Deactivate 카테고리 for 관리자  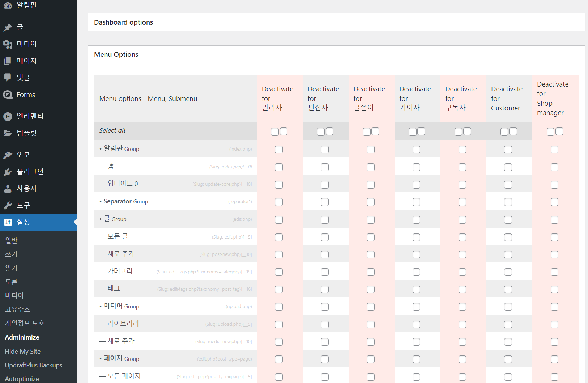coord(279,272)
